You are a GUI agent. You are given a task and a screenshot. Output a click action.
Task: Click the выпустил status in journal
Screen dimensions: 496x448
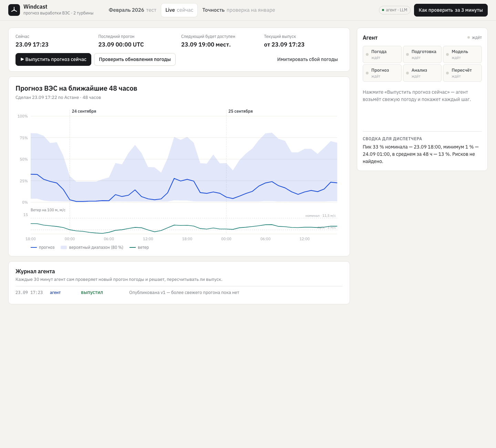click(x=92, y=293)
